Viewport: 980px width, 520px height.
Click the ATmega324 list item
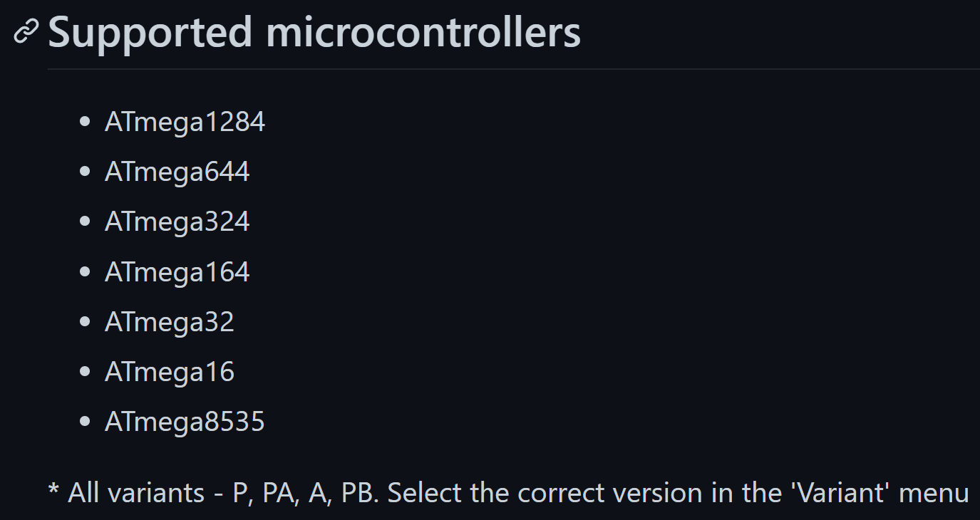[x=177, y=222]
